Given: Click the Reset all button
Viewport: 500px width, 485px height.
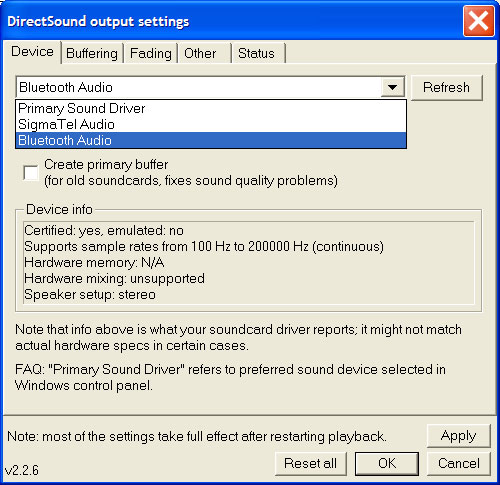Looking at the screenshot, I should pos(311,463).
